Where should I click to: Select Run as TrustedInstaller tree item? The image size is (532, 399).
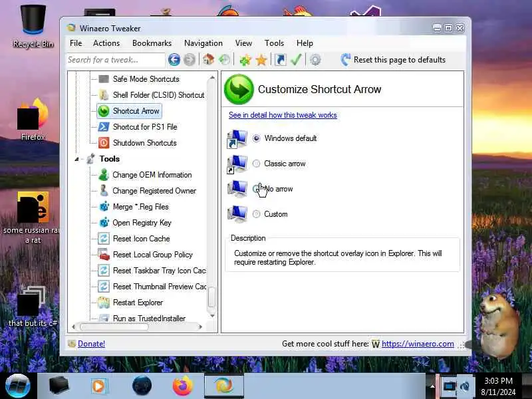click(149, 319)
